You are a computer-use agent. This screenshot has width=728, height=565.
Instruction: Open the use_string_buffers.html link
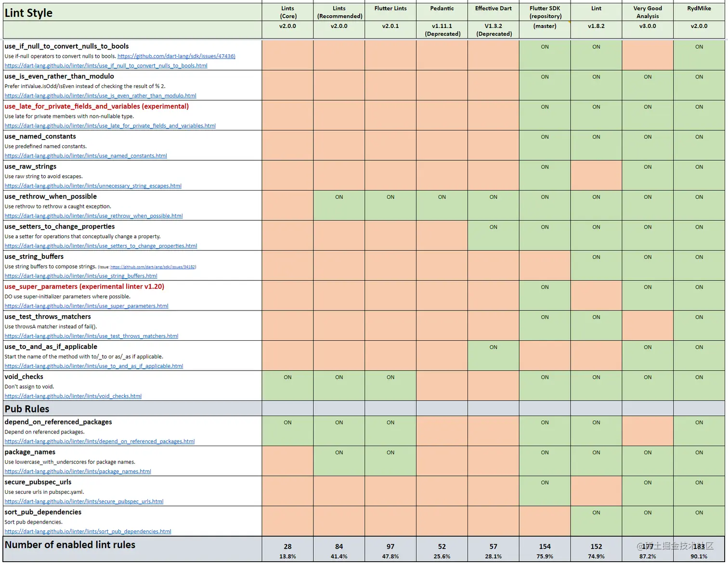tap(81, 276)
